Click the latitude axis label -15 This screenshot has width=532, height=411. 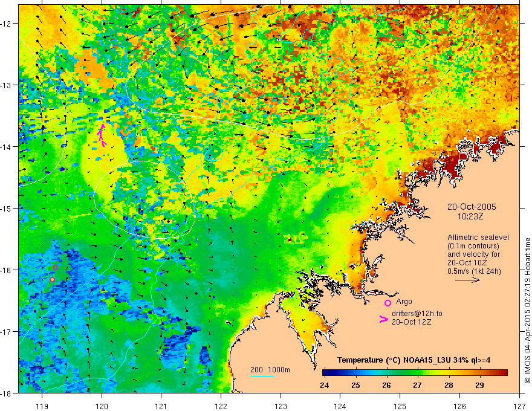(x=7, y=208)
